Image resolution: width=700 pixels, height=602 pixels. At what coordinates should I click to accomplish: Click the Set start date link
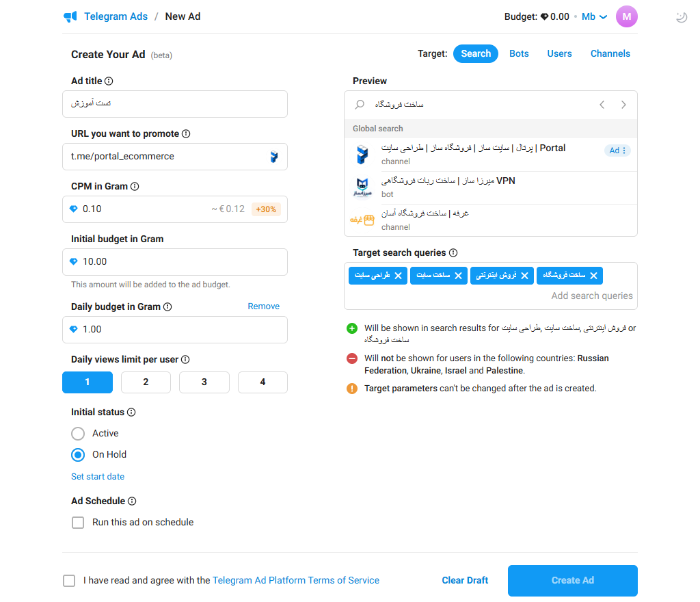pyautogui.click(x=98, y=477)
